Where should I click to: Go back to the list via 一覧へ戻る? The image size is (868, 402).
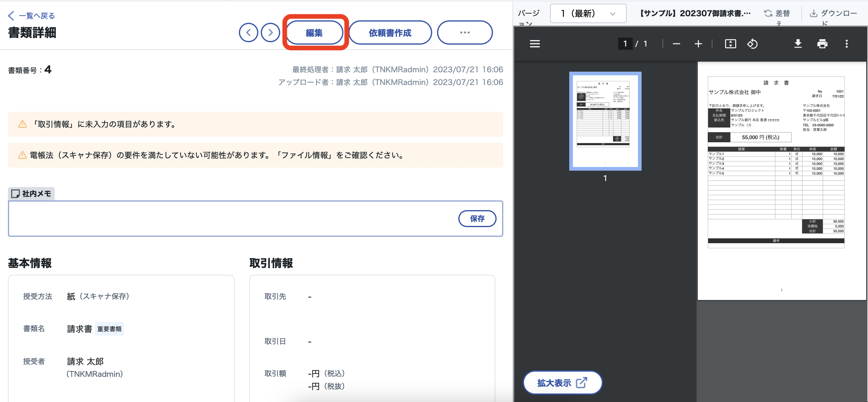pos(31,15)
